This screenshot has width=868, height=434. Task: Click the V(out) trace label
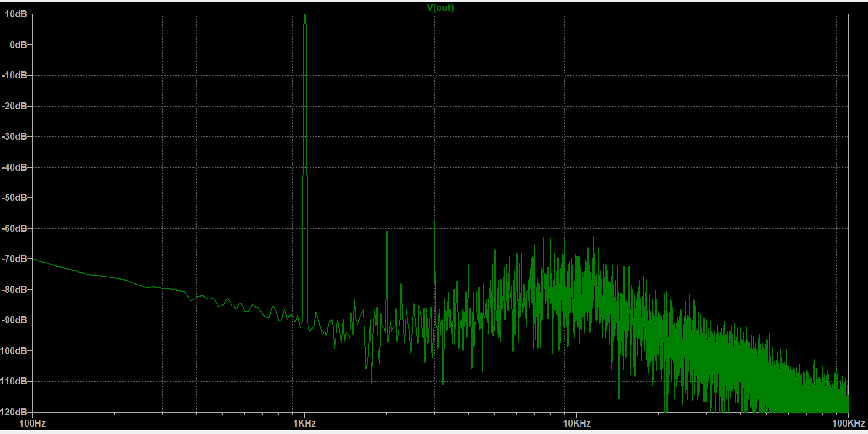click(x=440, y=7)
